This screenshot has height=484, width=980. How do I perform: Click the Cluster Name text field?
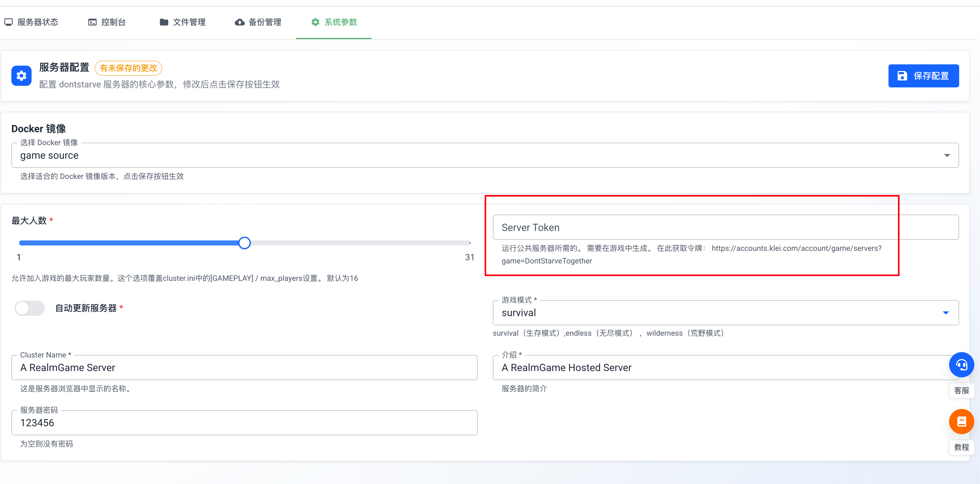point(244,368)
